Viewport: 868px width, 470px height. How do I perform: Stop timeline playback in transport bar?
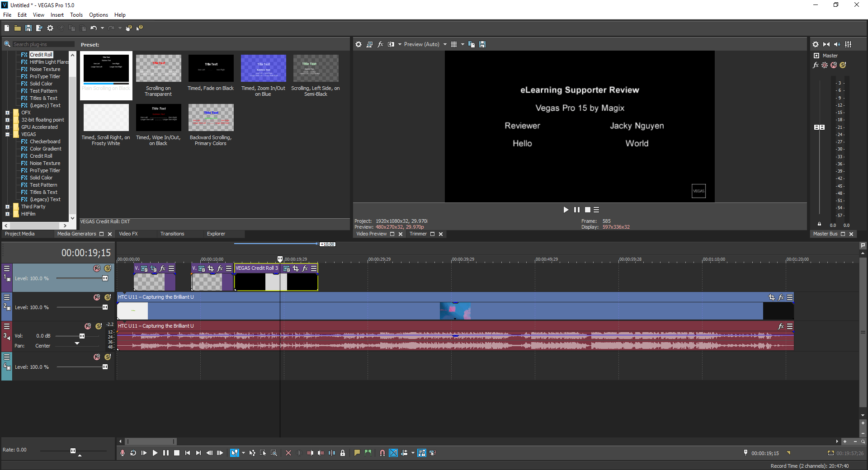177,453
